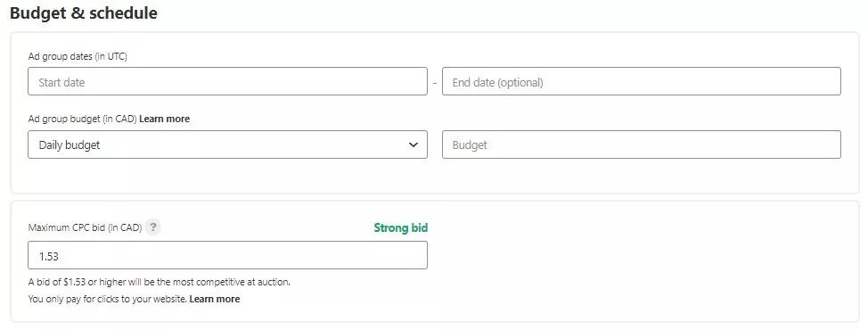Click the Maximum CPC bid (in CAD) label
The image size is (868, 330).
(86, 227)
